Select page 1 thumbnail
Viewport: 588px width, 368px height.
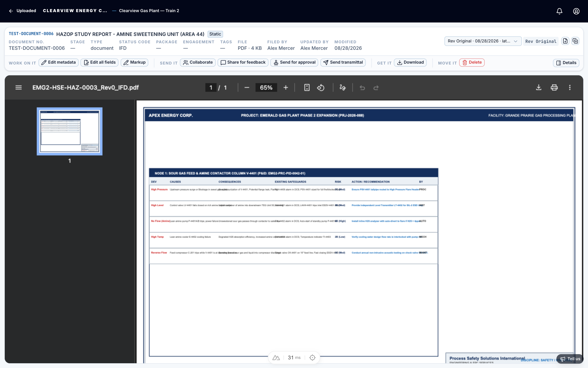[69, 131]
